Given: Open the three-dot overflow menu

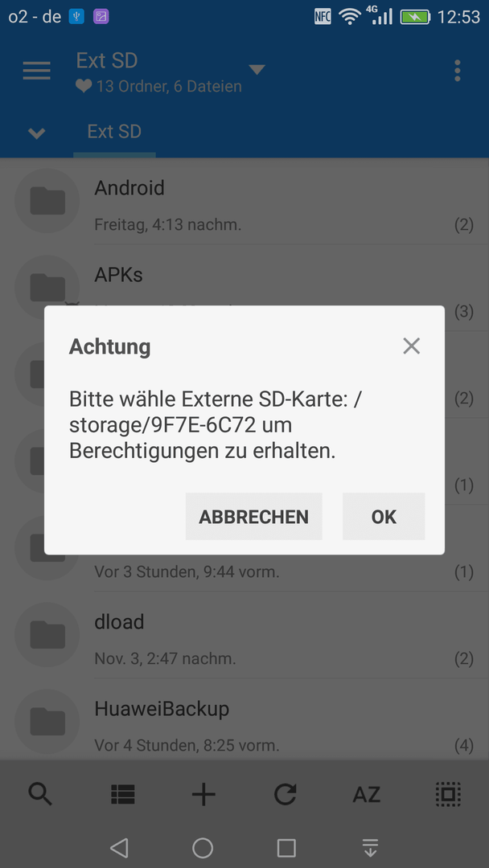Looking at the screenshot, I should 457,71.
